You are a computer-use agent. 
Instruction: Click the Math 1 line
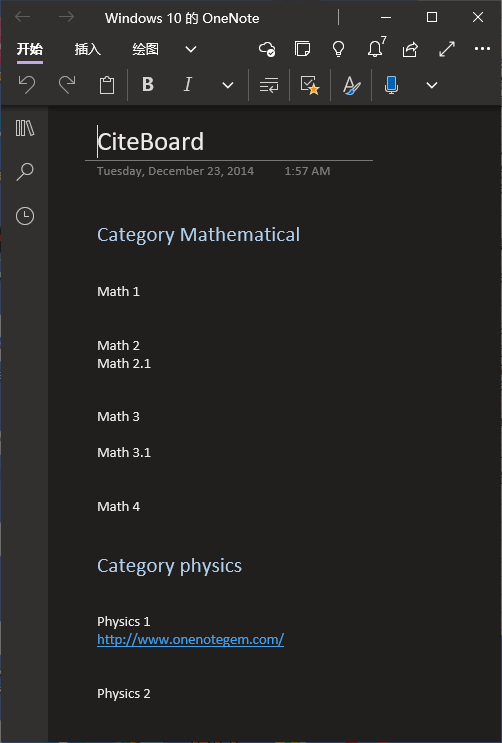pyautogui.click(x=119, y=291)
